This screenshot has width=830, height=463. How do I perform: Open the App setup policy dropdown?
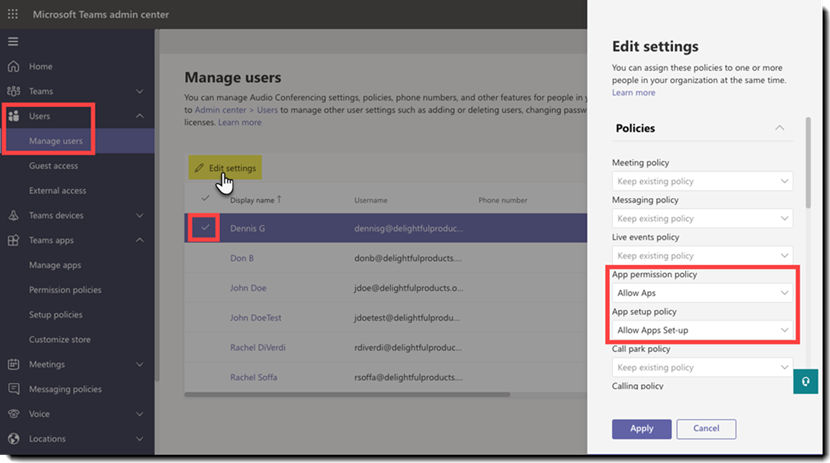[702, 330]
